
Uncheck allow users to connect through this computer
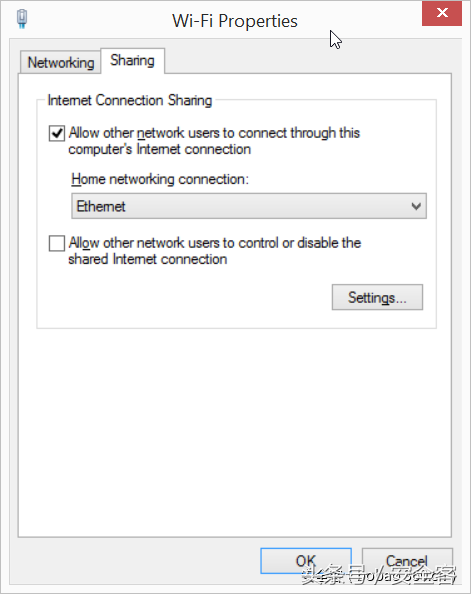57,133
